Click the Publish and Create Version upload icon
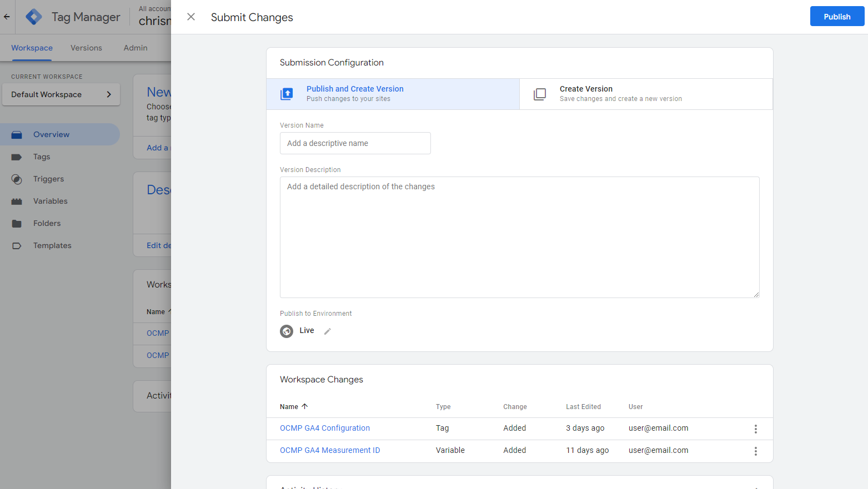 tap(287, 94)
